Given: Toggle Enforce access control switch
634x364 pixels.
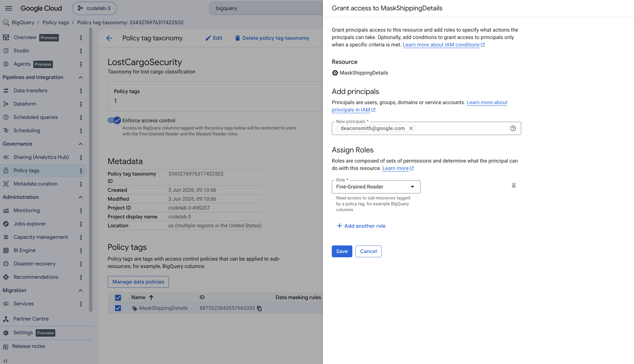Looking at the screenshot, I should coord(114,120).
